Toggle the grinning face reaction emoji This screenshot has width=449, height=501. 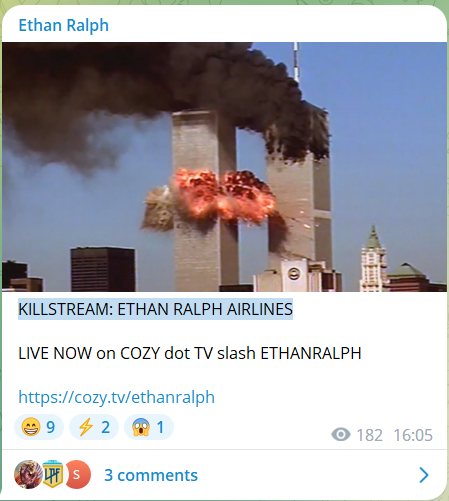coord(31,427)
